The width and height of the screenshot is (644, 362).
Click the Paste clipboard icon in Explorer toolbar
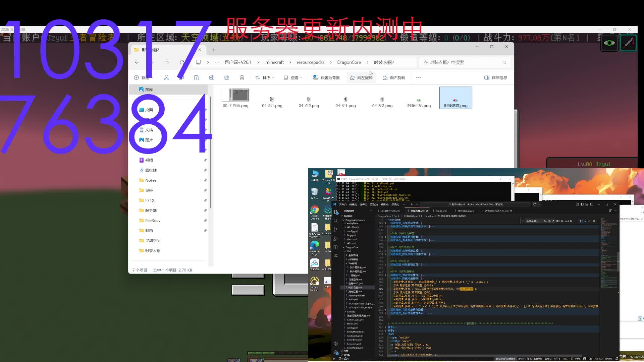[x=197, y=78]
